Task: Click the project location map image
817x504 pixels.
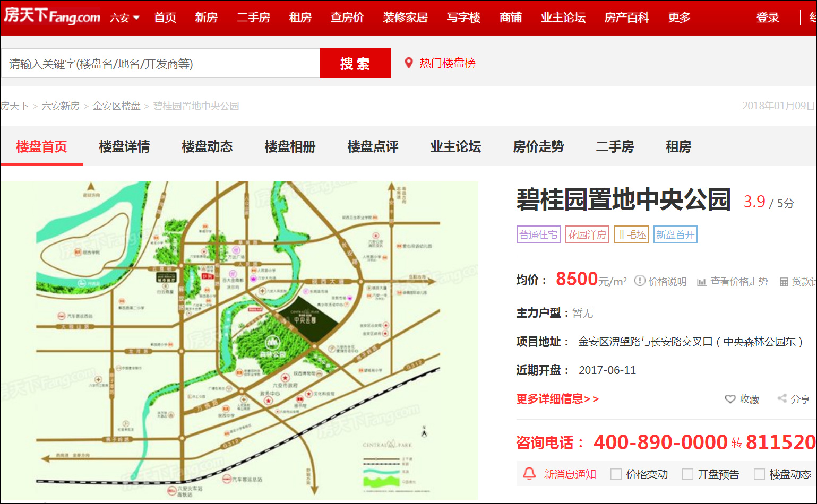Action: (x=239, y=340)
